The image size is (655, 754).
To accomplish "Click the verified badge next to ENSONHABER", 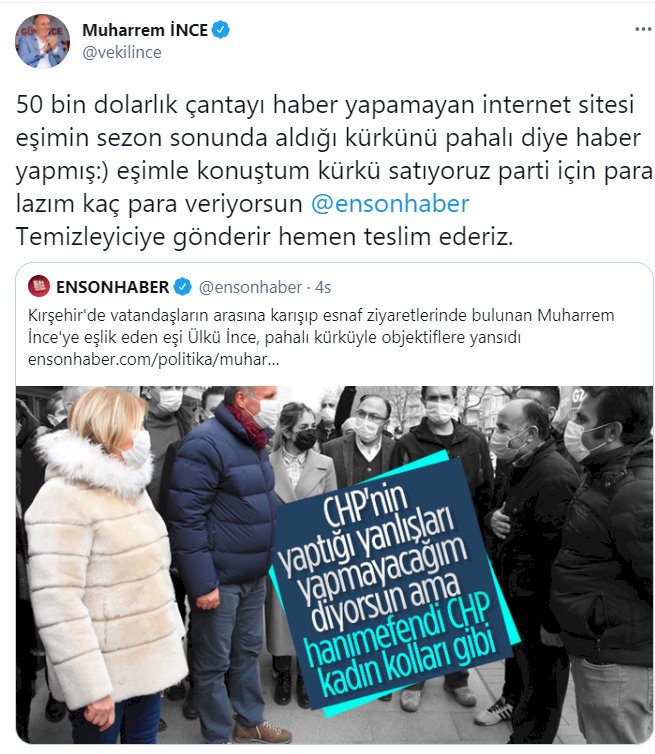I will pos(183,287).
